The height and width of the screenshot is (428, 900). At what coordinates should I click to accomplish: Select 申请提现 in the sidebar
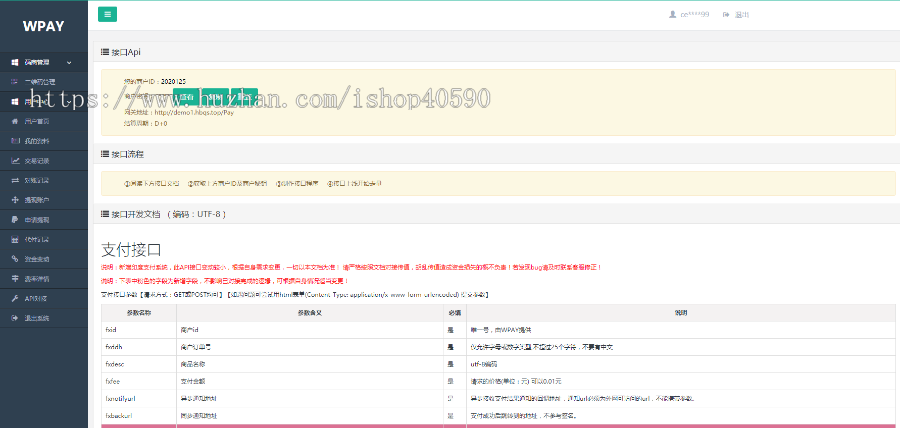tap(36, 219)
